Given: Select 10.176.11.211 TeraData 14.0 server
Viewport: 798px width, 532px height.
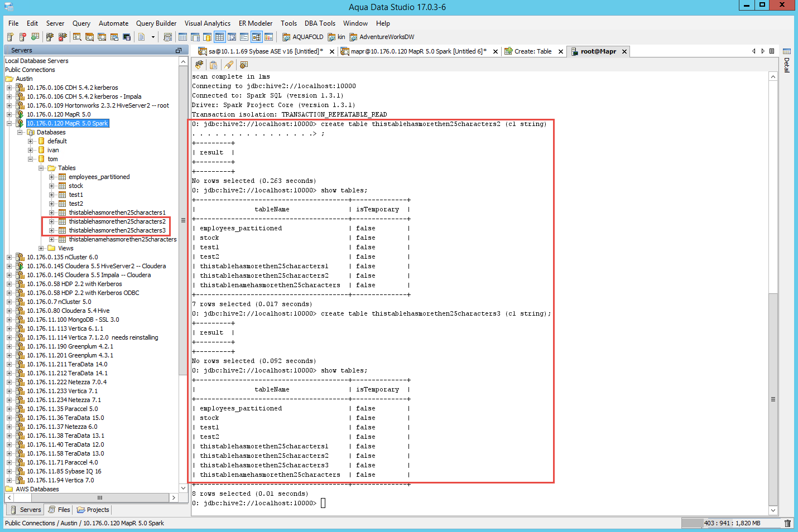Looking at the screenshot, I should click(67, 364).
